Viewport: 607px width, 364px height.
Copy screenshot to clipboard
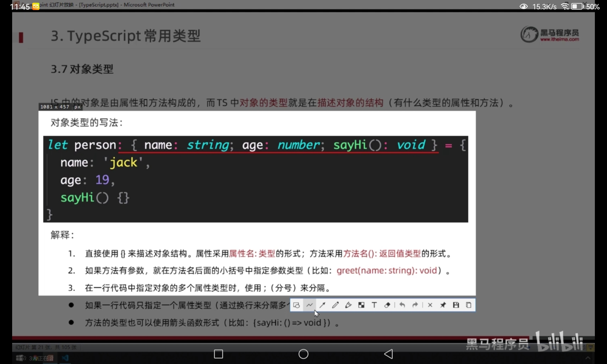469,305
